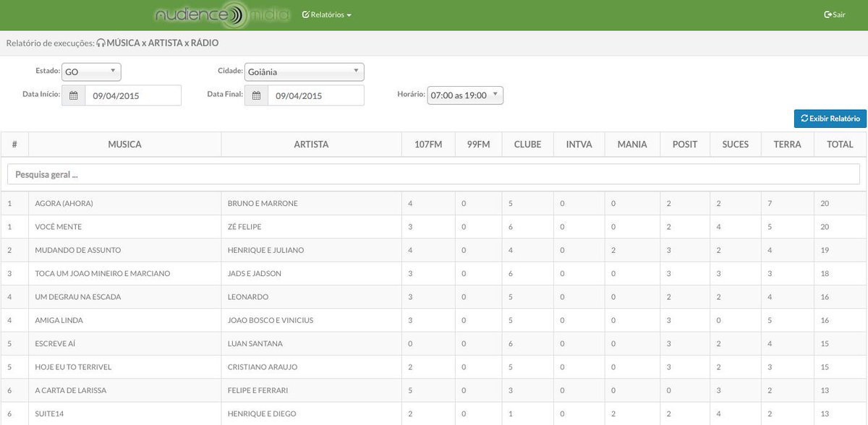Click artist FELIPE E FERRARI
The image size is (868, 425).
pyautogui.click(x=258, y=390)
